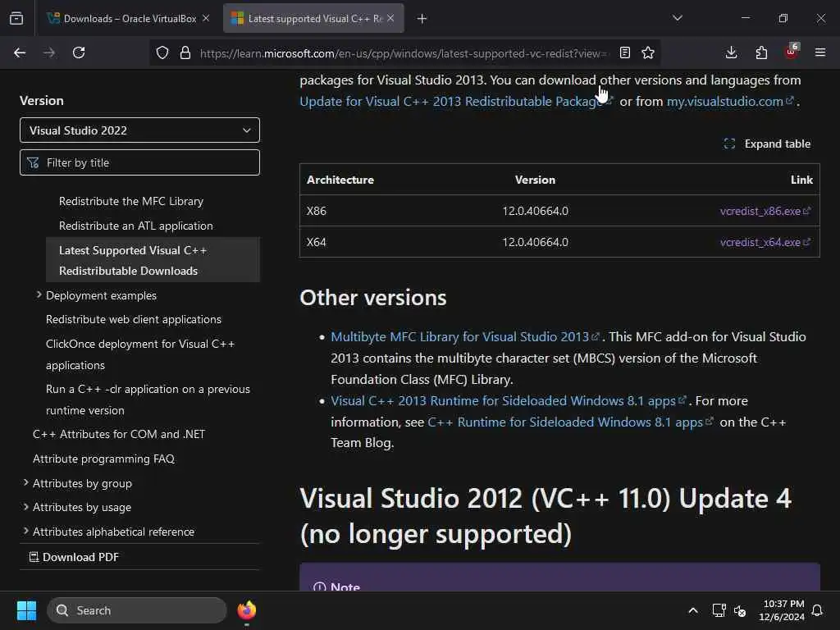The height and width of the screenshot is (630, 840).
Task: Open Attribute programming FAQ
Action: [x=104, y=459]
